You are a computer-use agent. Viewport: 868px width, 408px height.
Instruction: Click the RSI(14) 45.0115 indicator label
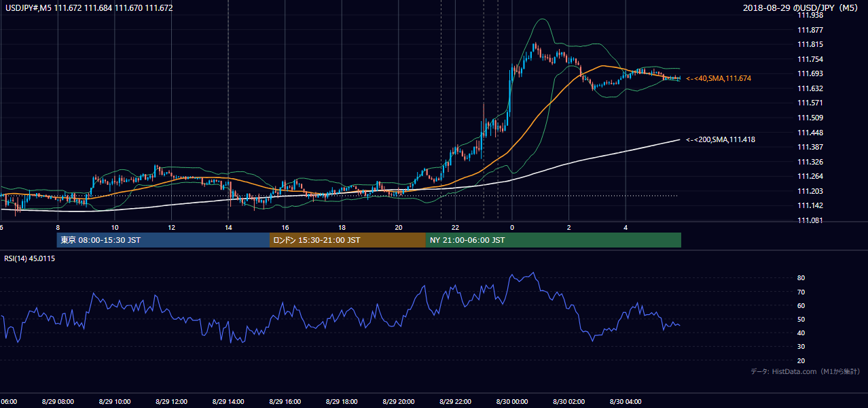tap(30, 258)
